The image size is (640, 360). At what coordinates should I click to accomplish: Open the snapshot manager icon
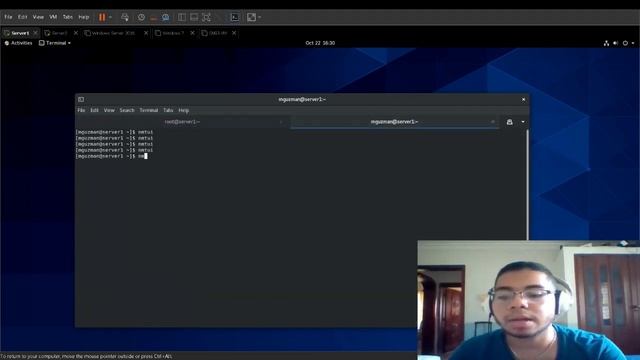tap(166, 17)
